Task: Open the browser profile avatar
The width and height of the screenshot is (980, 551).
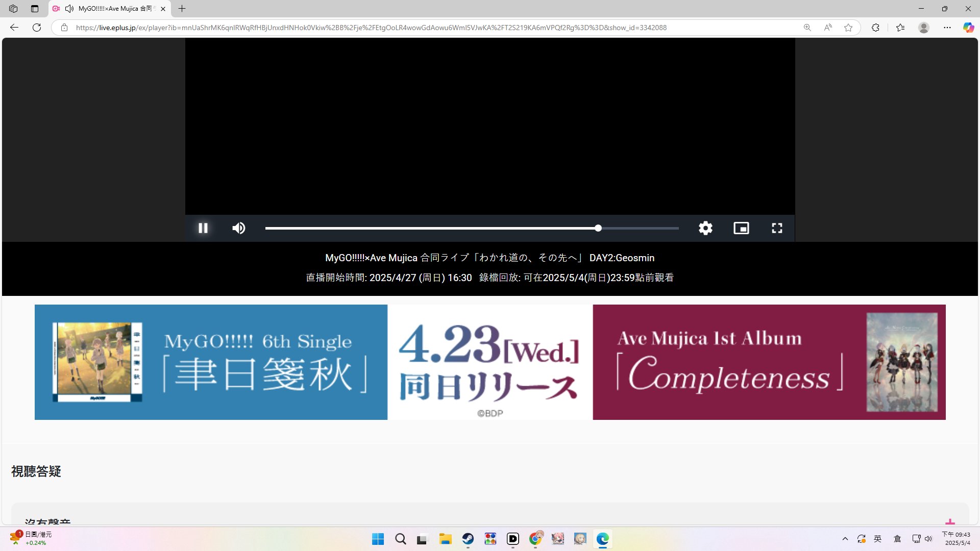Action: click(924, 28)
